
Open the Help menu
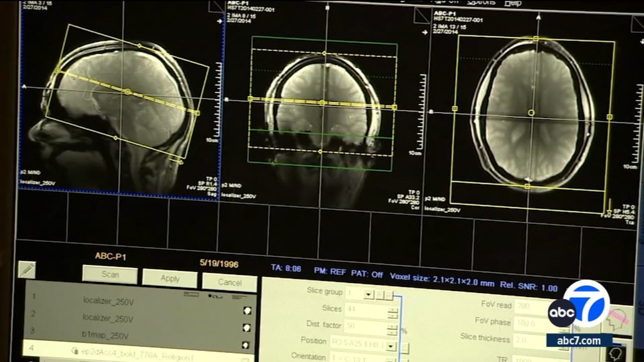pyautogui.click(x=513, y=3)
